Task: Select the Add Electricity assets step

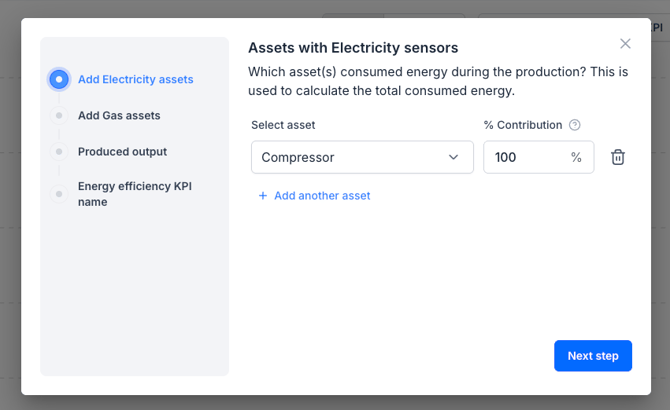Action: [135, 79]
